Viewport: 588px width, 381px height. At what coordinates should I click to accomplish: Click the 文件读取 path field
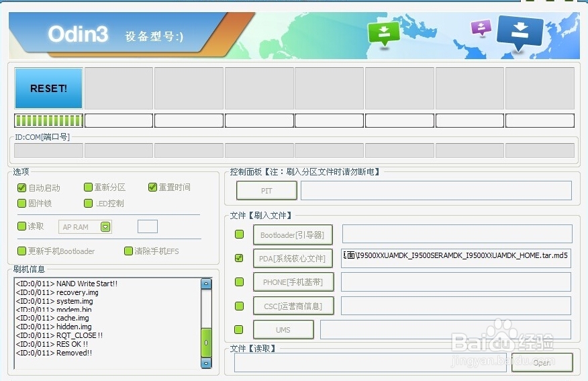pos(371,362)
